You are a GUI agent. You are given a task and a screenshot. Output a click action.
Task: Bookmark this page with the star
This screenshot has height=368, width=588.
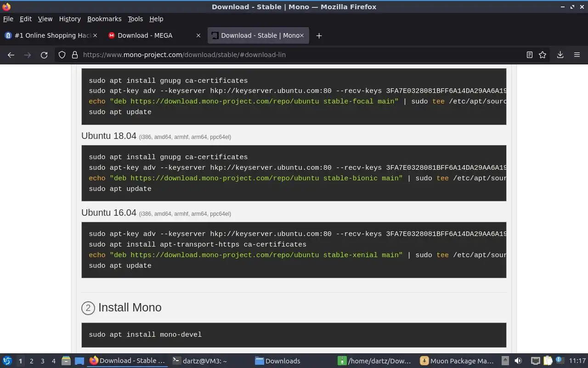tap(543, 55)
